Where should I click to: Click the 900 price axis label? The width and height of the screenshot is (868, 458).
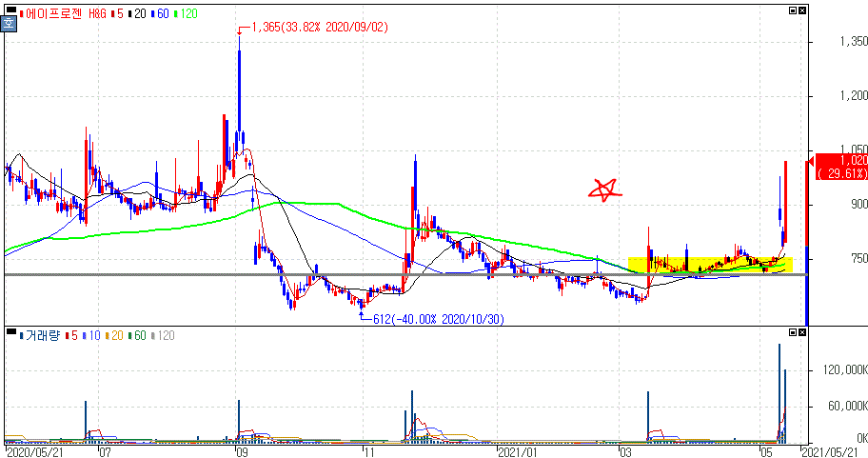[859, 205]
